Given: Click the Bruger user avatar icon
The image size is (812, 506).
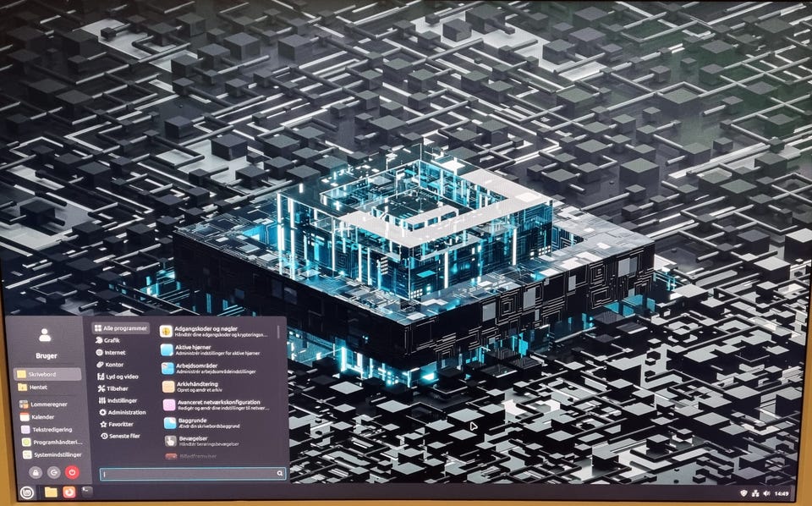Looking at the screenshot, I should [45, 336].
